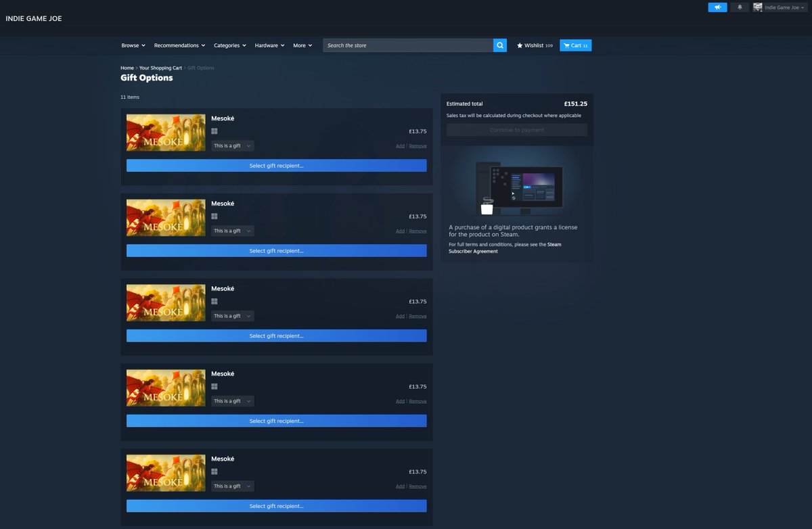Viewport: 812px width, 529px height.
Task: Click the first item's Mesoké title text
Action: (x=223, y=118)
